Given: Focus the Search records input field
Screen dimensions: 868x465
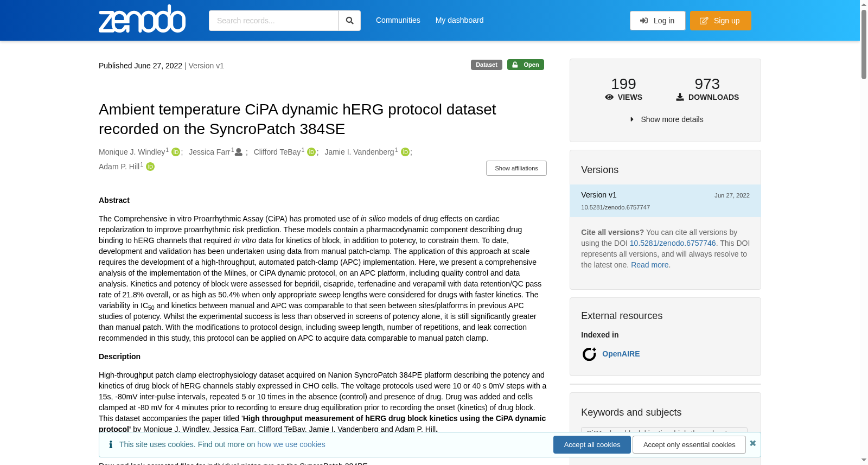Looking at the screenshot, I should (273, 21).
